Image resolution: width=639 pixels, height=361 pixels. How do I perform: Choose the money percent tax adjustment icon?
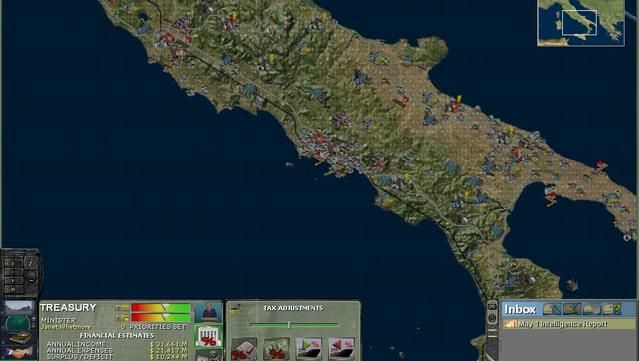(276, 348)
